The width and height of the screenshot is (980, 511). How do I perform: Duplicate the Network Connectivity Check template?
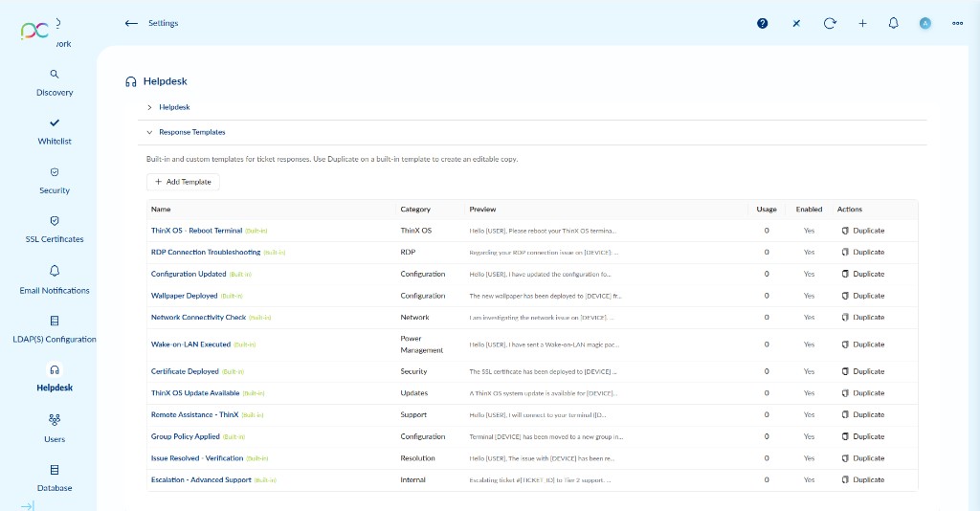[863, 318]
